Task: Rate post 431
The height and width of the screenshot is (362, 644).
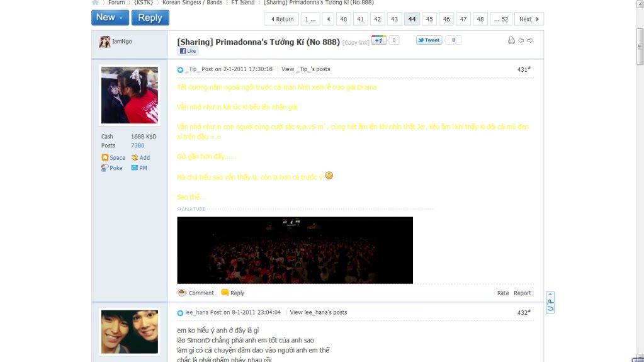Action: coord(503,293)
